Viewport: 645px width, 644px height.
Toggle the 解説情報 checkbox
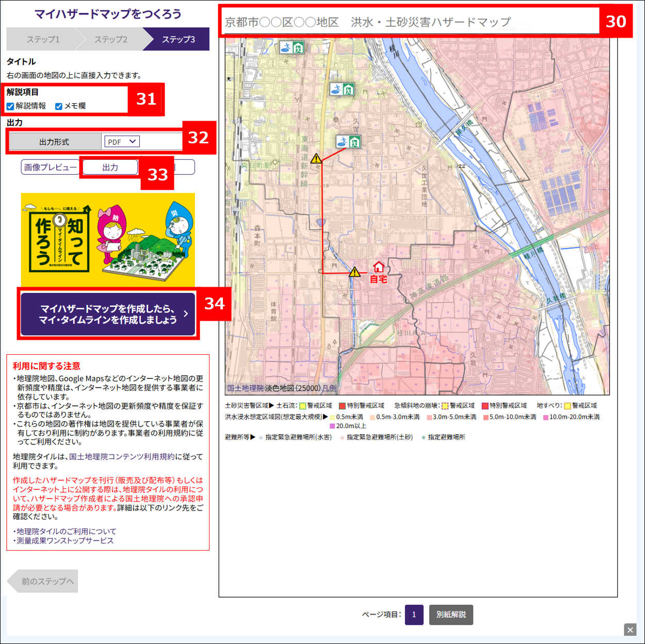pos(10,106)
